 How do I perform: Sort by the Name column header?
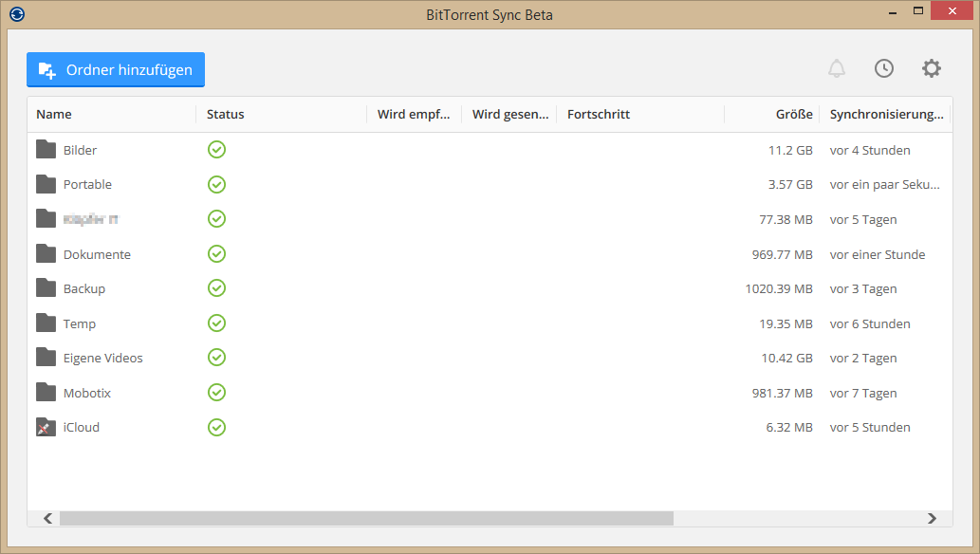pyautogui.click(x=112, y=115)
